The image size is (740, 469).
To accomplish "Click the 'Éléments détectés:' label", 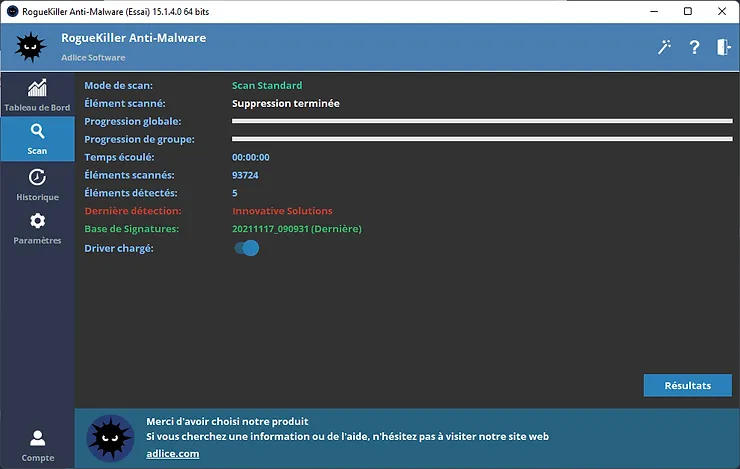I will click(131, 193).
